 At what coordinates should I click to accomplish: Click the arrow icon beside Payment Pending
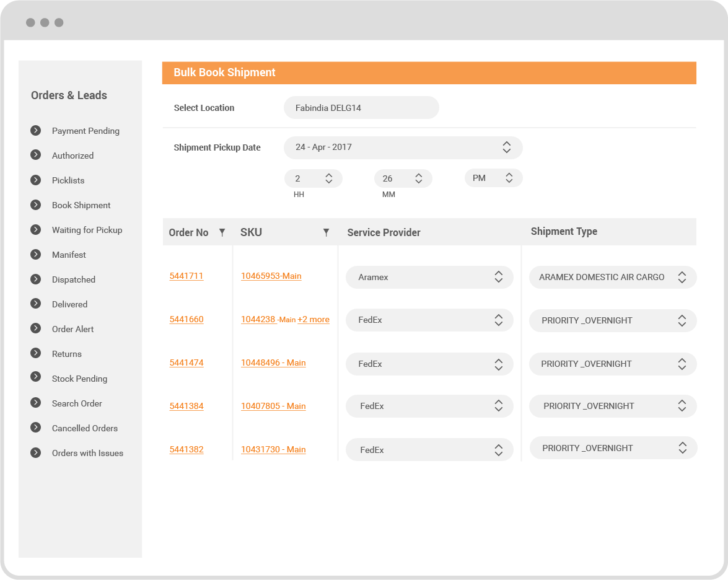click(x=36, y=131)
